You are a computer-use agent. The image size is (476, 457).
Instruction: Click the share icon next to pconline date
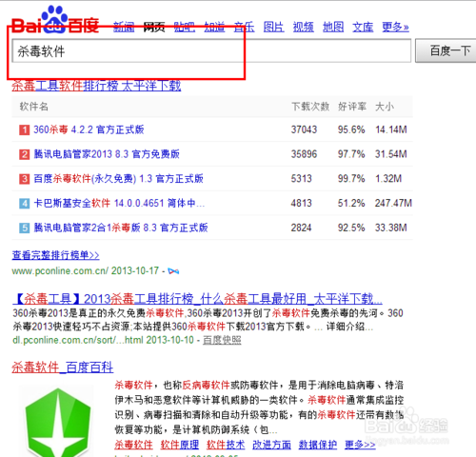(x=173, y=271)
